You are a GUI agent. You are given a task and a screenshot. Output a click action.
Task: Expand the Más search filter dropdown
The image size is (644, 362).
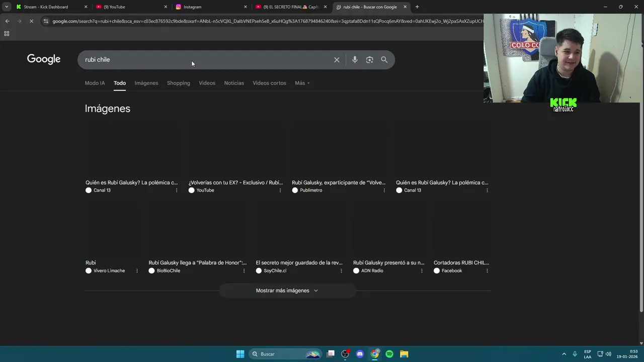302,83
